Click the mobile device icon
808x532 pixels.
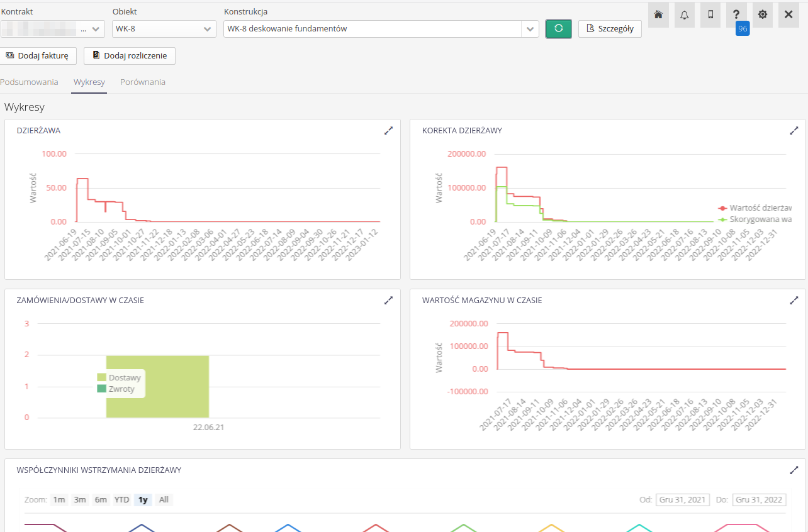[x=710, y=14]
